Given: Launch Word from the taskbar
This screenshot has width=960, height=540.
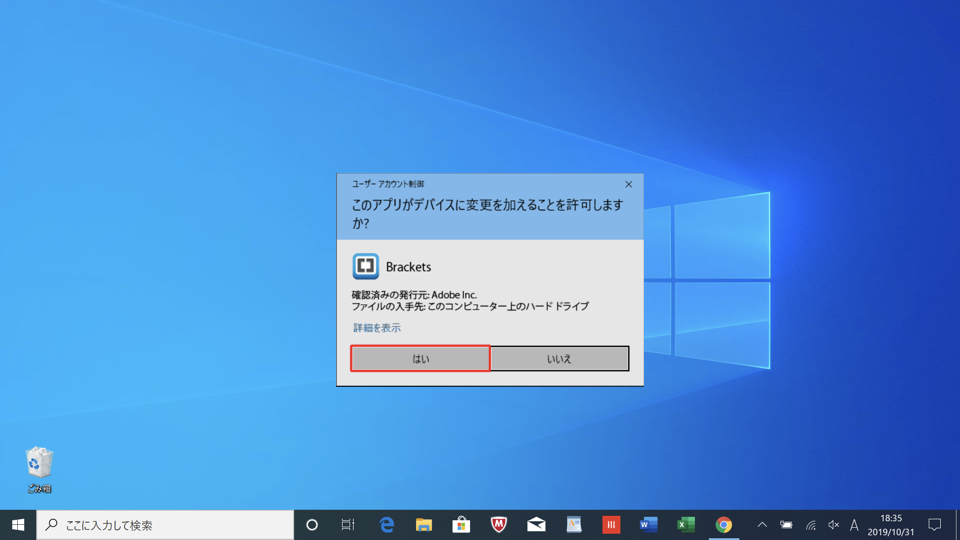Looking at the screenshot, I should click(x=648, y=525).
